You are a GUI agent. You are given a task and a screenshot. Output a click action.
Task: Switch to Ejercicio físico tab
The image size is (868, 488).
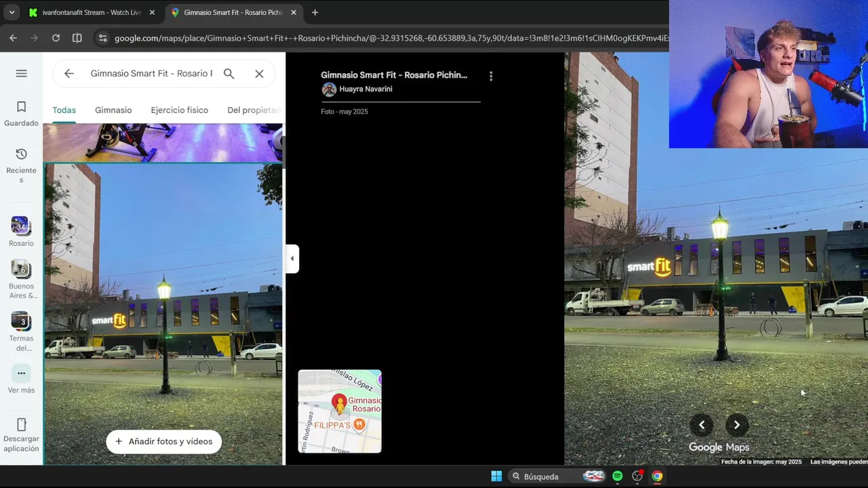[x=179, y=110]
